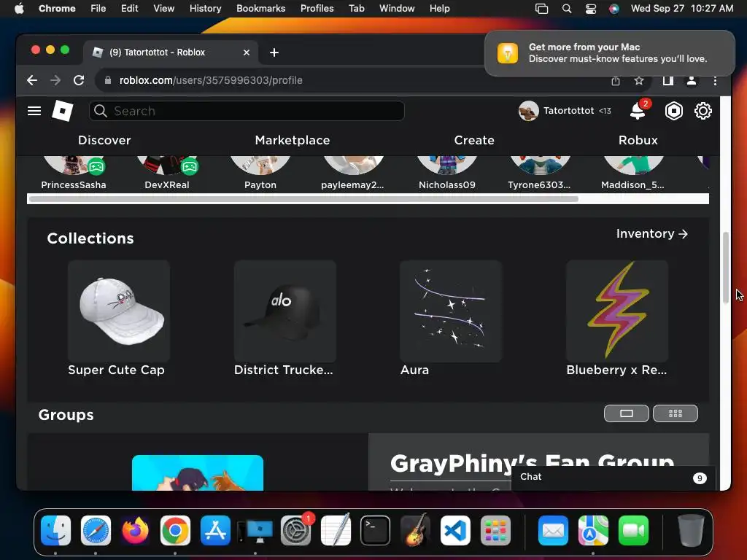Open the Siri icon in menu bar

[614, 9]
